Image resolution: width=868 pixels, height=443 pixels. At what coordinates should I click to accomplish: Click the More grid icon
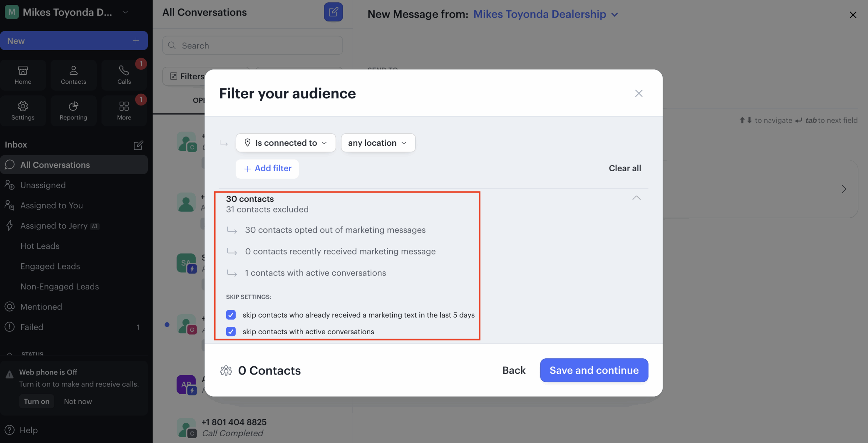[x=124, y=110]
